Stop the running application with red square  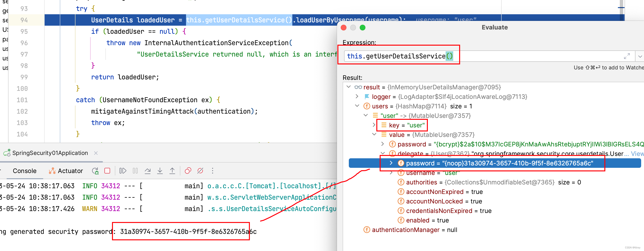coord(107,171)
